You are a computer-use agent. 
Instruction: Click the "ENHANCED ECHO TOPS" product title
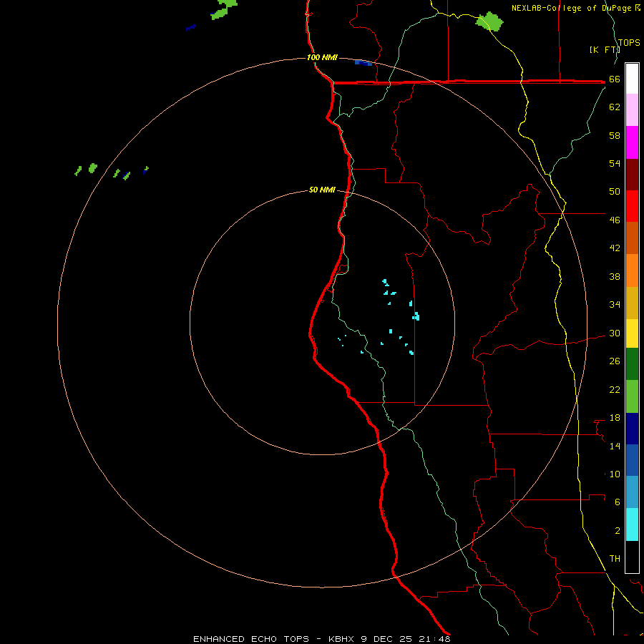(x=251, y=639)
